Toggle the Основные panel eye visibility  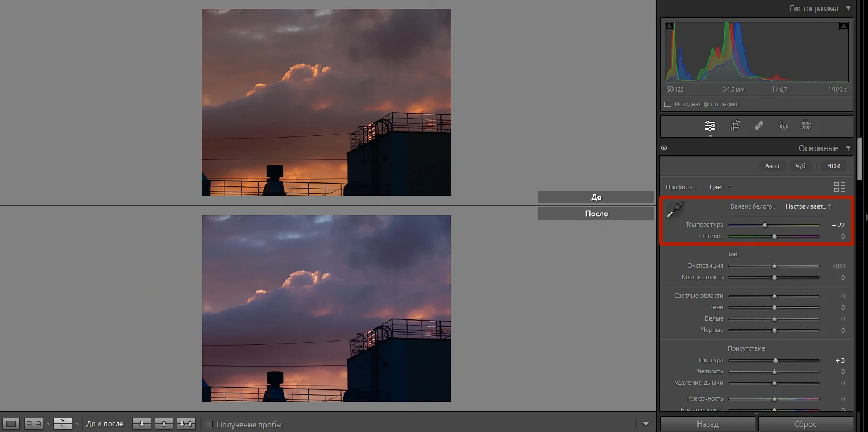pos(664,148)
